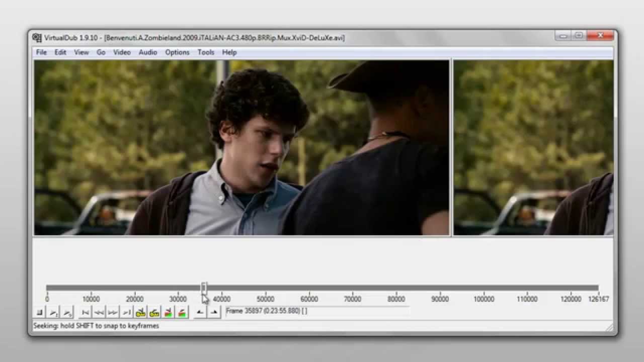This screenshot has height=362, width=644.
Task: Search forward for scene change
Action: pos(182,313)
